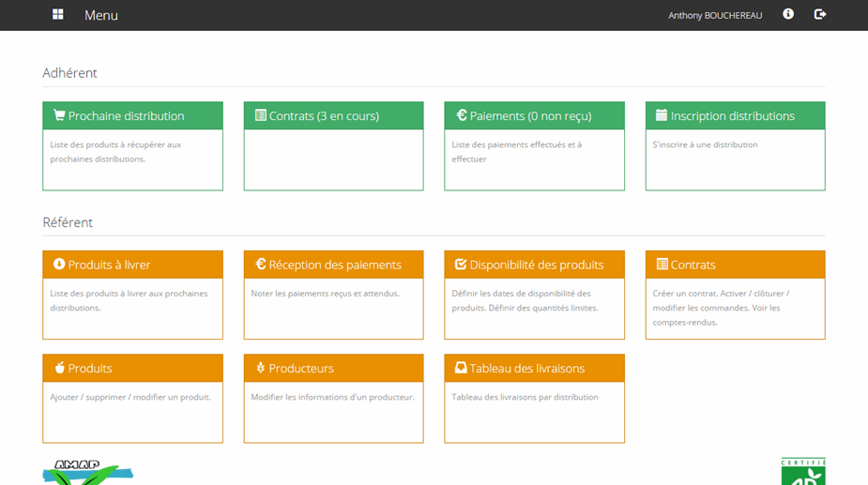Image resolution: width=868 pixels, height=485 pixels.
Task: Open Réception des paiements header
Action: coord(334,265)
